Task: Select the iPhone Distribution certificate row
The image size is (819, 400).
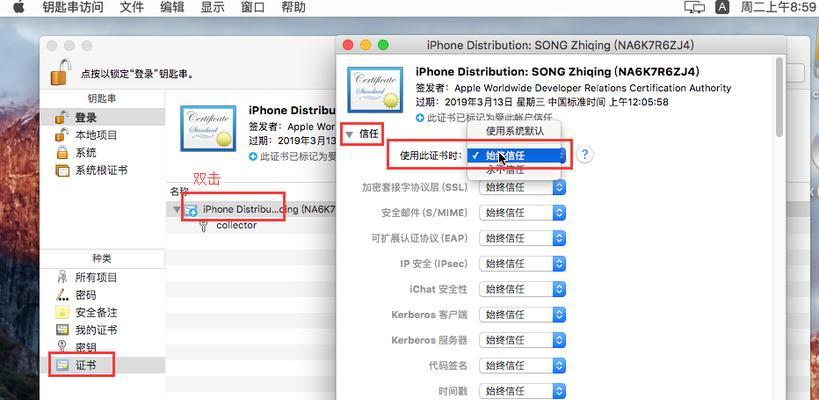Action: pyautogui.click(x=252, y=209)
